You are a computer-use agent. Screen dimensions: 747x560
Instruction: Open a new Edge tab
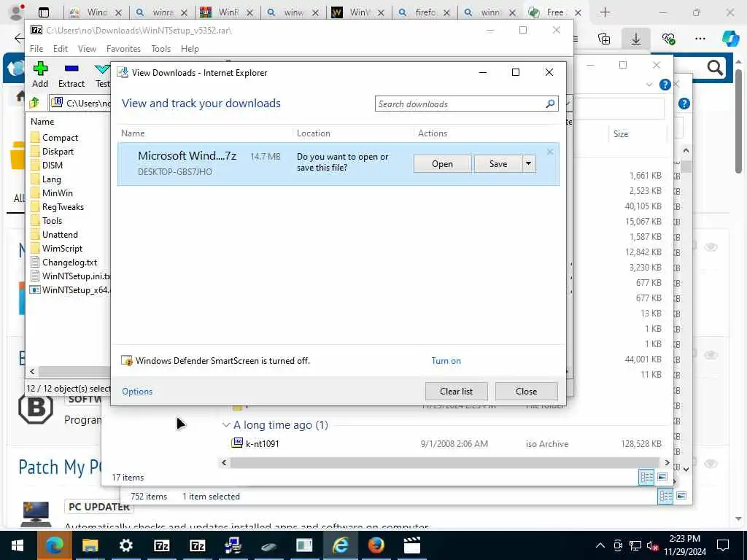pyautogui.click(x=605, y=12)
